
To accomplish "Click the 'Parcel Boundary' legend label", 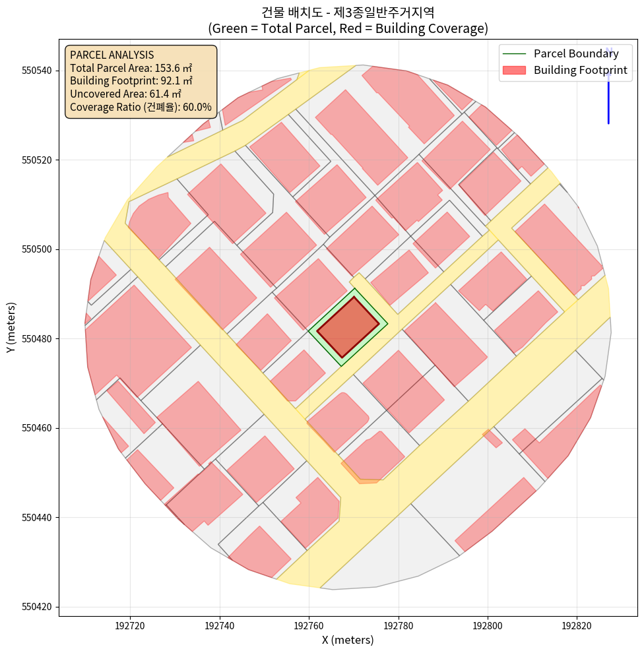I will click(x=576, y=54).
